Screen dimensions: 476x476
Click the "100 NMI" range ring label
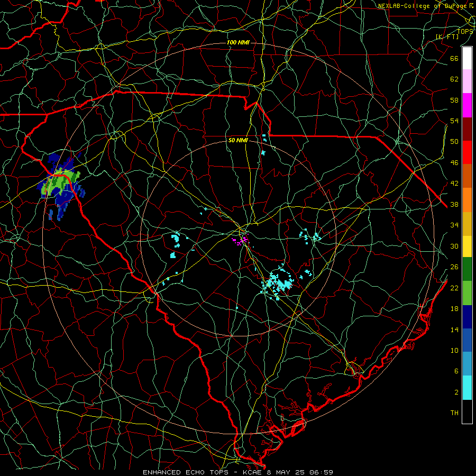pos(238,42)
